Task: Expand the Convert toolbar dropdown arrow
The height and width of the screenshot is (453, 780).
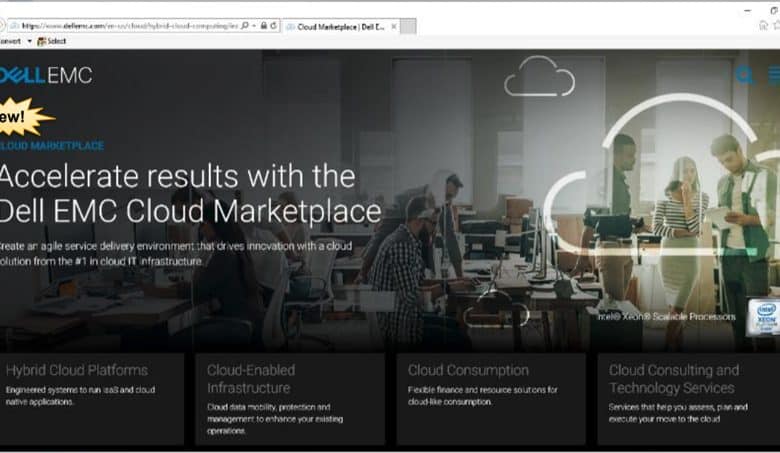Action: (29, 41)
